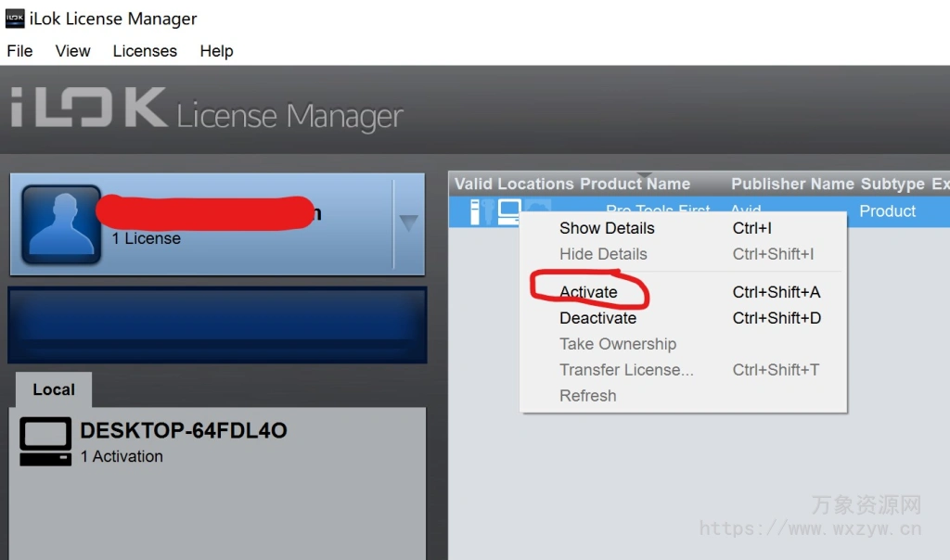Select Show Details from context menu

coord(607,228)
